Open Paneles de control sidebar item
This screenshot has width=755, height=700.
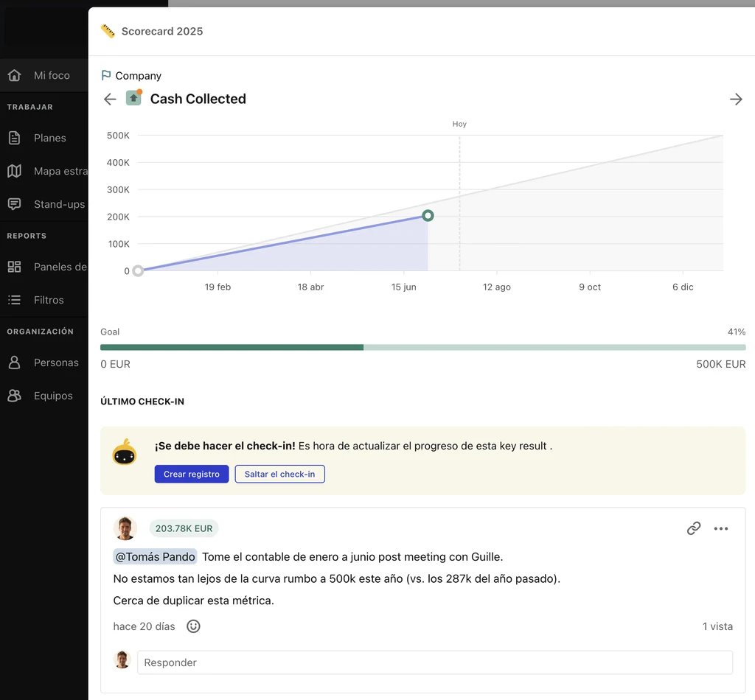44,267
